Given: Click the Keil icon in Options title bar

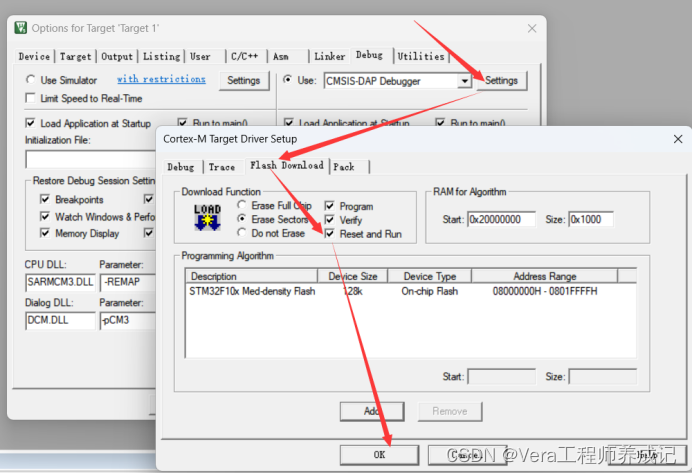Looking at the screenshot, I should [x=21, y=28].
